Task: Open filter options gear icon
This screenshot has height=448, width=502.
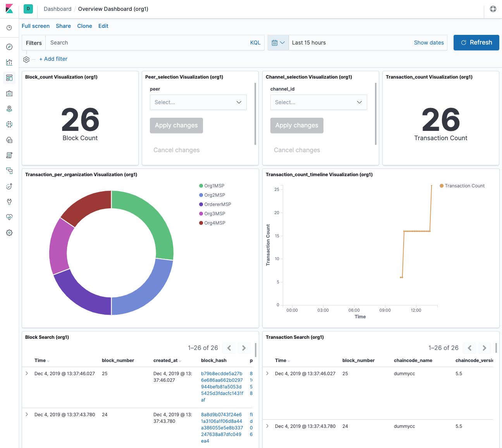Action: pos(26,59)
